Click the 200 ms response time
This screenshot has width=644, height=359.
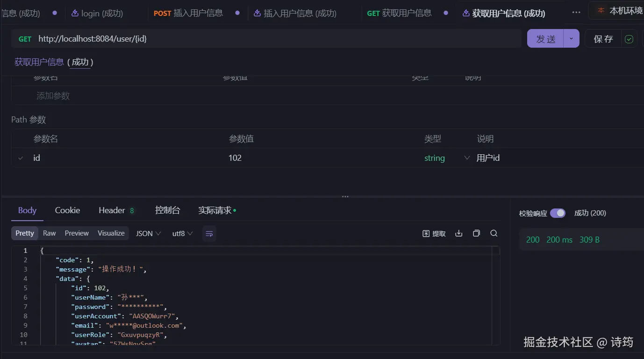(x=559, y=240)
